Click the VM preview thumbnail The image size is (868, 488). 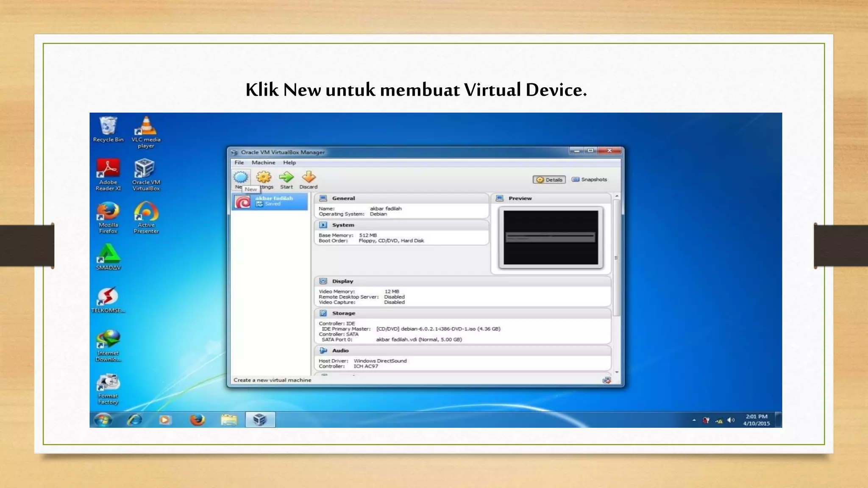pos(551,238)
